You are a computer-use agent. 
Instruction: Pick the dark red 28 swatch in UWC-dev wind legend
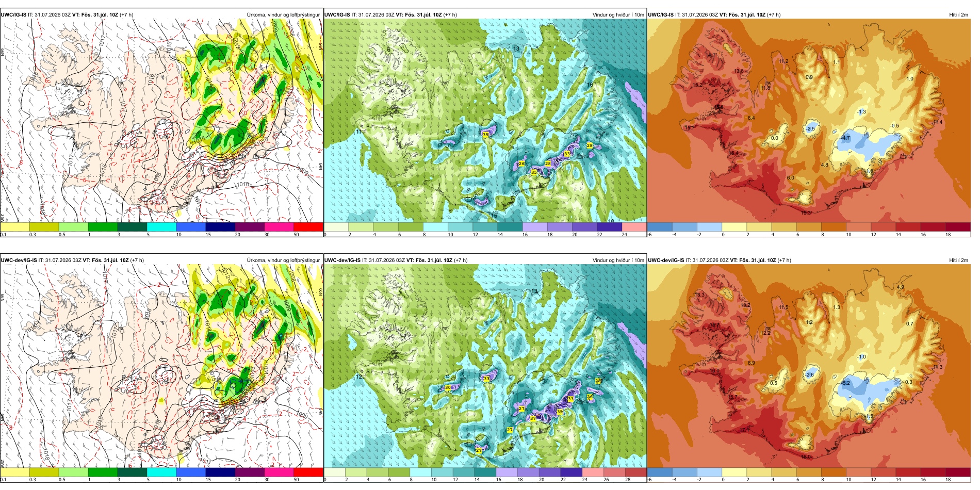(635, 472)
